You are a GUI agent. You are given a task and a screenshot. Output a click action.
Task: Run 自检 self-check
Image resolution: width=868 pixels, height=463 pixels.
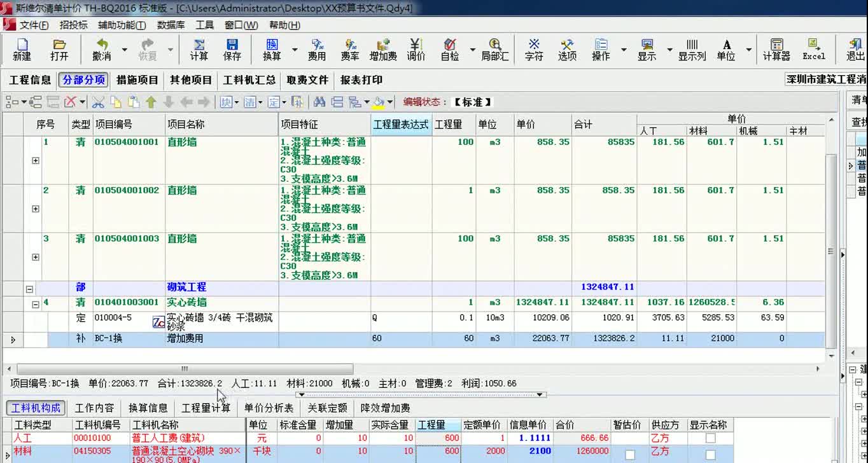(x=449, y=50)
